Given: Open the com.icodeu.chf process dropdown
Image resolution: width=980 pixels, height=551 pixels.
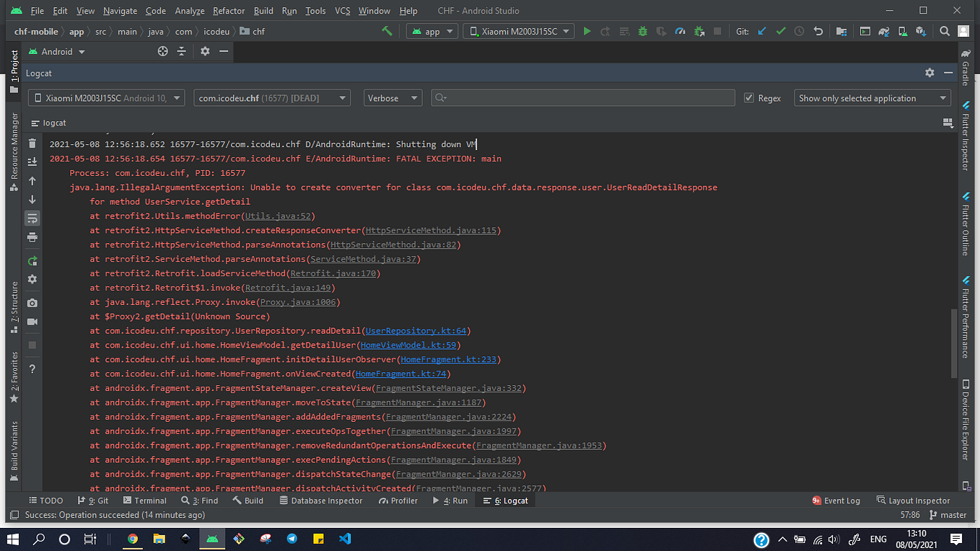Looking at the screenshot, I should tap(272, 98).
